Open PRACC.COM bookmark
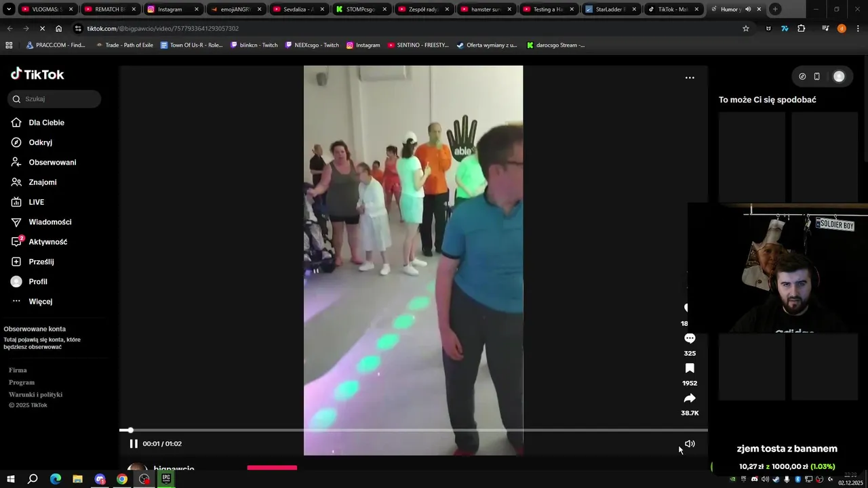Screen dimensions: 868x488 click(56, 45)
